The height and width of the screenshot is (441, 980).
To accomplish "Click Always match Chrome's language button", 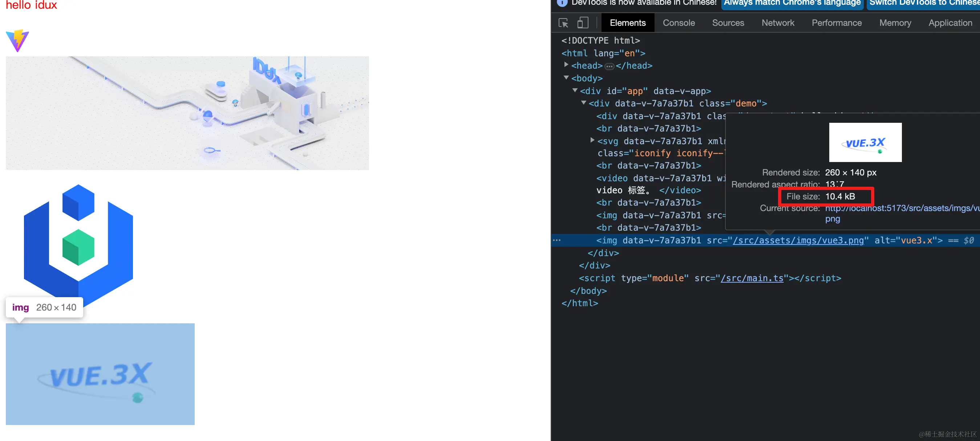I will (792, 3).
